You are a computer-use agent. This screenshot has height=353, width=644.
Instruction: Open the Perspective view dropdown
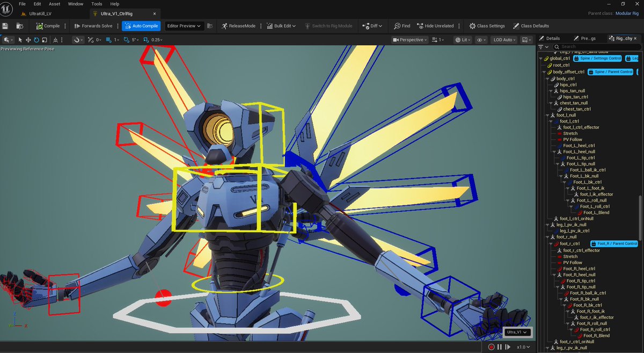click(x=411, y=40)
